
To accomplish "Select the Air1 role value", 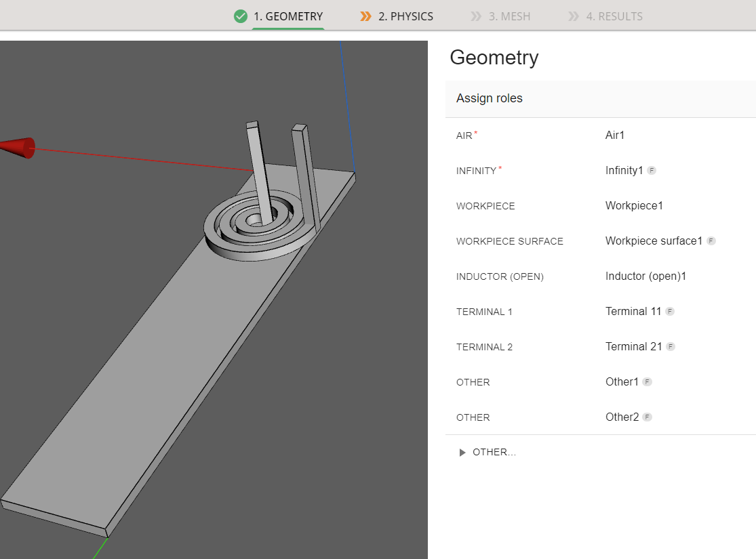I will tap(614, 135).
